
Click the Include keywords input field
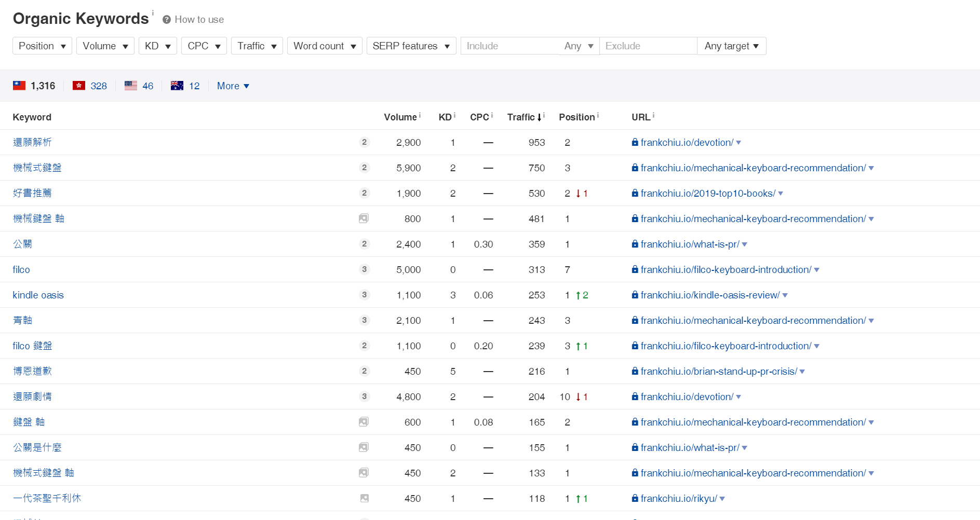coord(509,46)
